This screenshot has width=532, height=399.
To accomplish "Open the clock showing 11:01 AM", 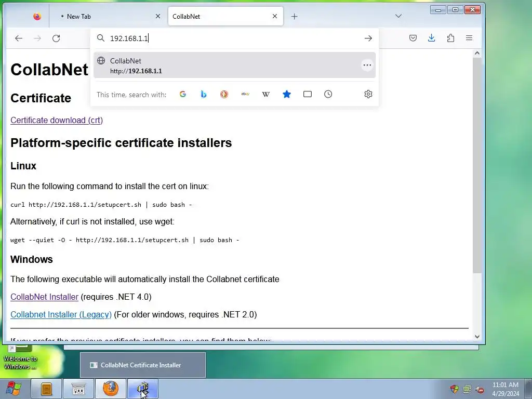I will click(505, 389).
